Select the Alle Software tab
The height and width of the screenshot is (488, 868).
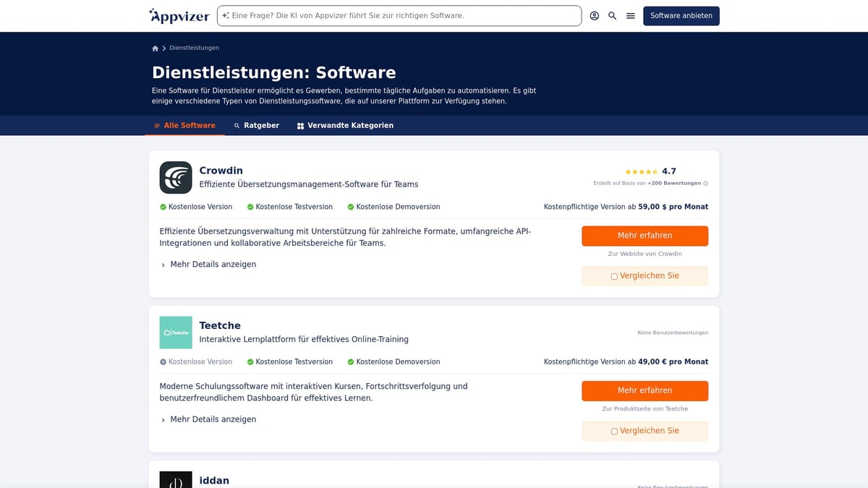click(x=184, y=126)
